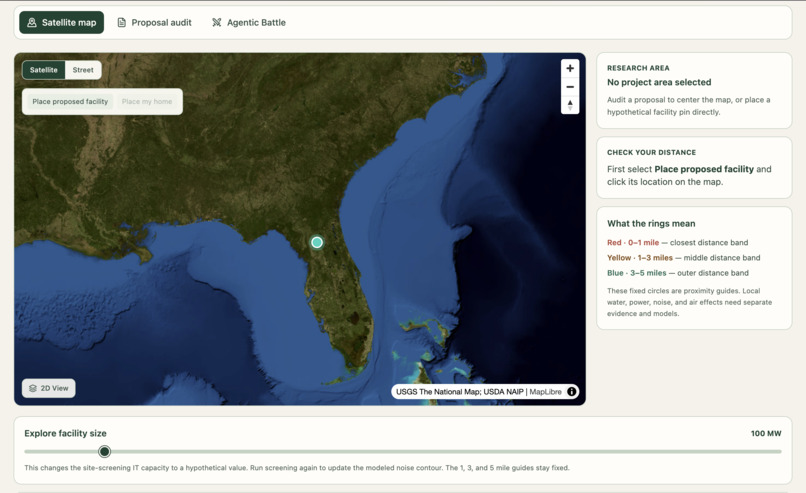Open the MapLibre attribution link
Image resolution: width=806 pixels, height=493 pixels.
point(545,392)
